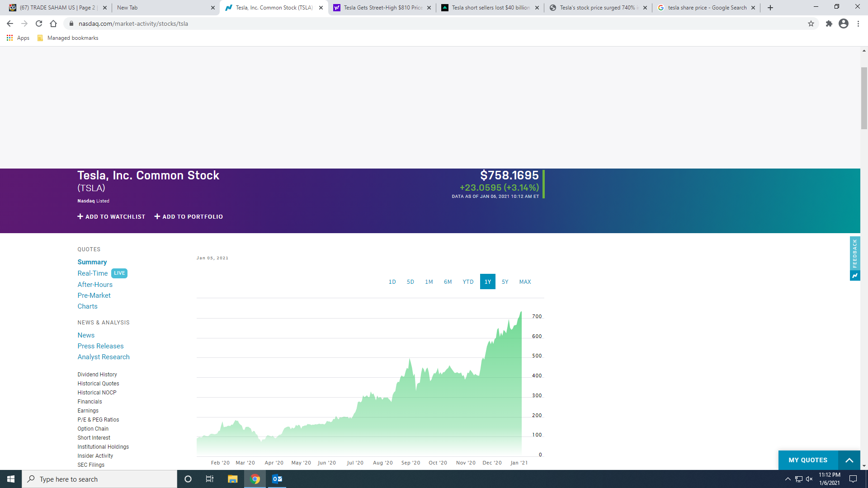
Task: Click the page vertical scrollbar thumb
Action: (x=864, y=98)
